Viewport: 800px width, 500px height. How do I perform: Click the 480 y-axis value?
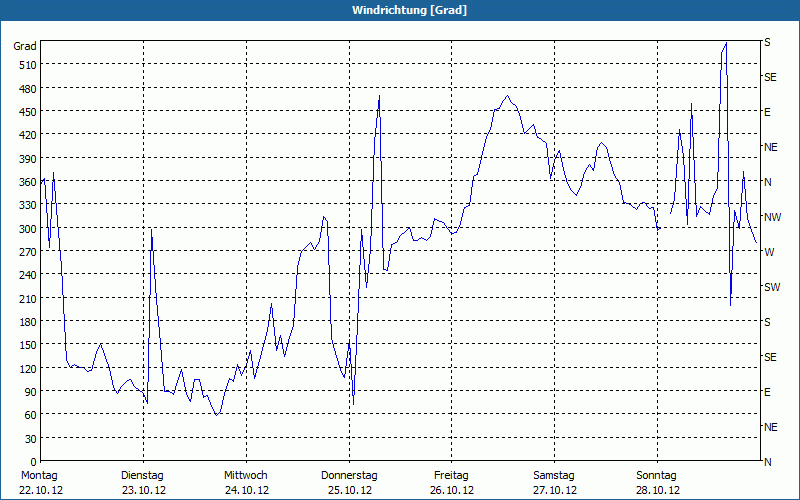[28, 89]
